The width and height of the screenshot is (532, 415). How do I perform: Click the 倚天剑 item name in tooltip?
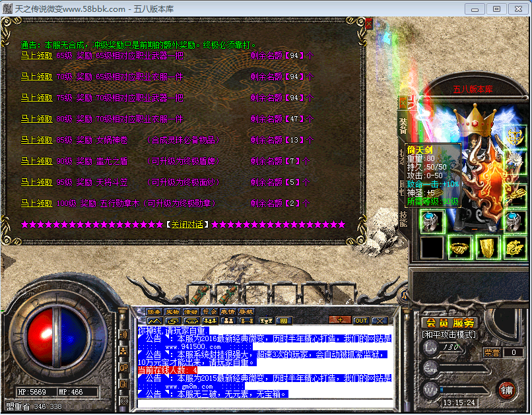pos(420,150)
